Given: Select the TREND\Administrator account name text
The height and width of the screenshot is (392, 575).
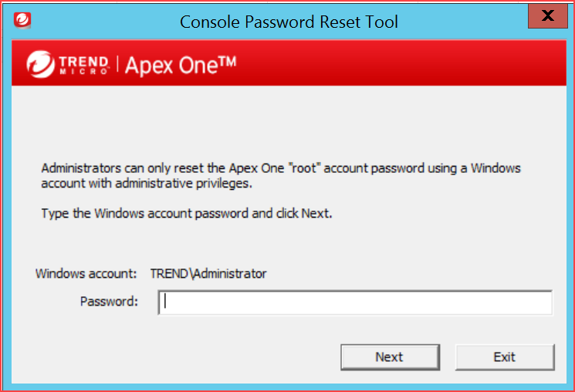Looking at the screenshot, I should point(208,273).
